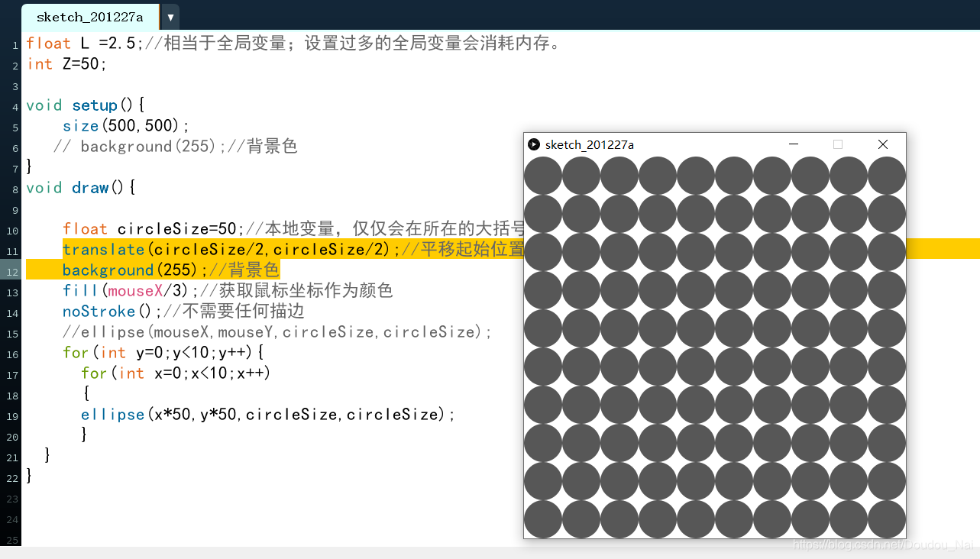The width and height of the screenshot is (980, 559).
Task: Click commented '// background(255)' line
Action: point(176,147)
